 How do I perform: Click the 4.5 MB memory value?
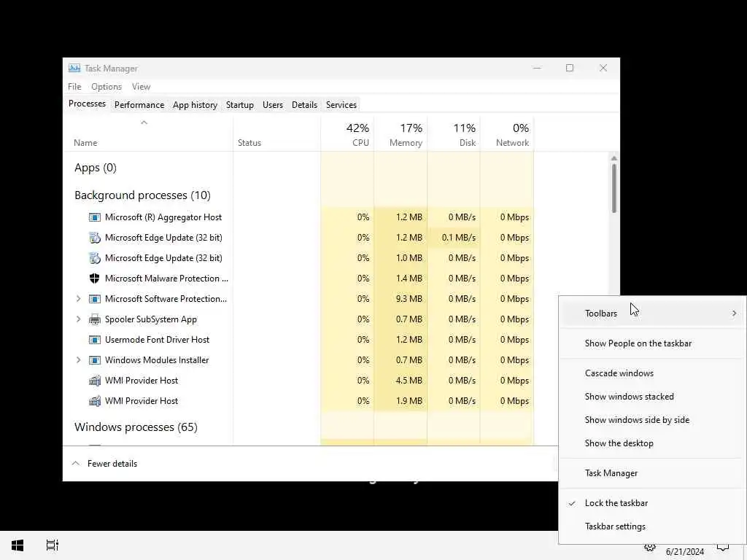(x=409, y=381)
